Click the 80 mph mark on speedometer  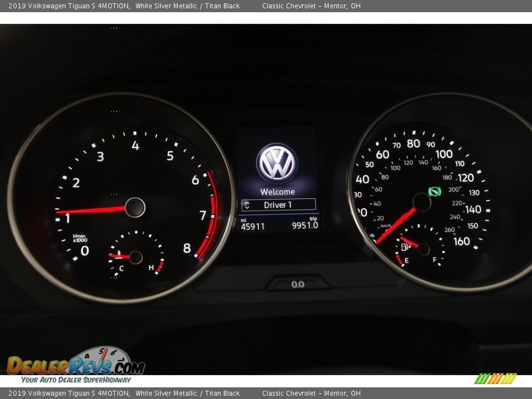[x=413, y=144]
